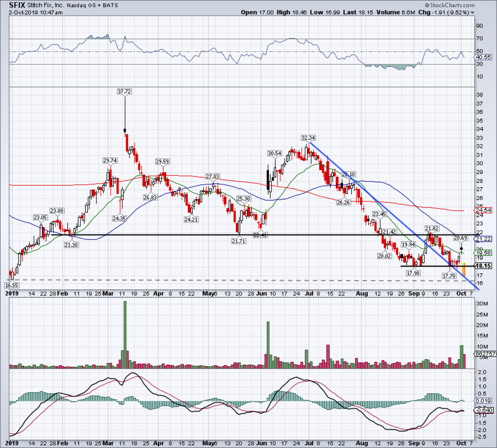Screen dimensions: 497x448
Task: Select the '2-Oct-2019 10:47 am' timestamp
Action: coord(36,12)
